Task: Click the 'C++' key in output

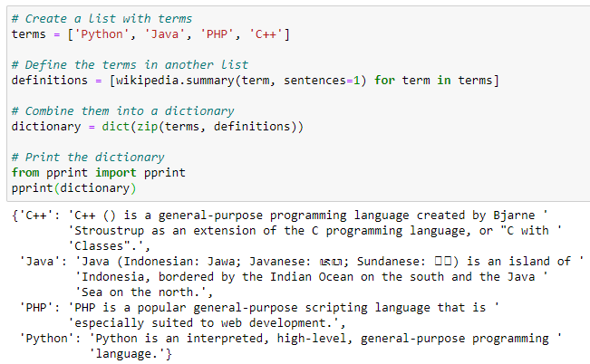Action: click(36, 216)
